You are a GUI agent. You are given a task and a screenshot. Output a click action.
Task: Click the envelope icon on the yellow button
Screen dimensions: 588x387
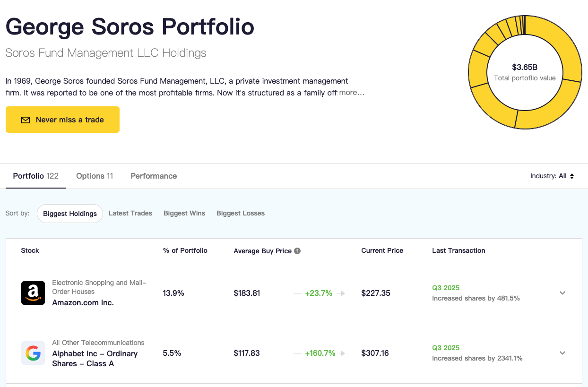(x=26, y=120)
